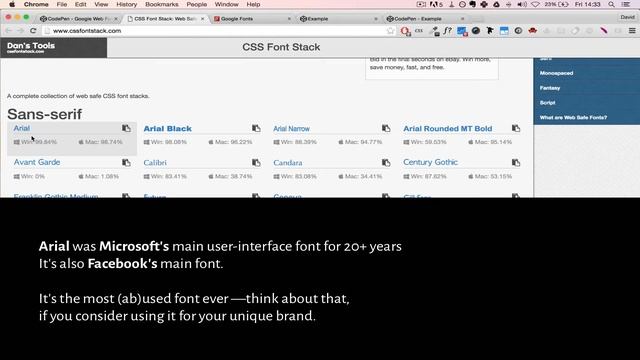Click the dark round gauge extension icon
The image size is (640, 360).
coord(476,31)
